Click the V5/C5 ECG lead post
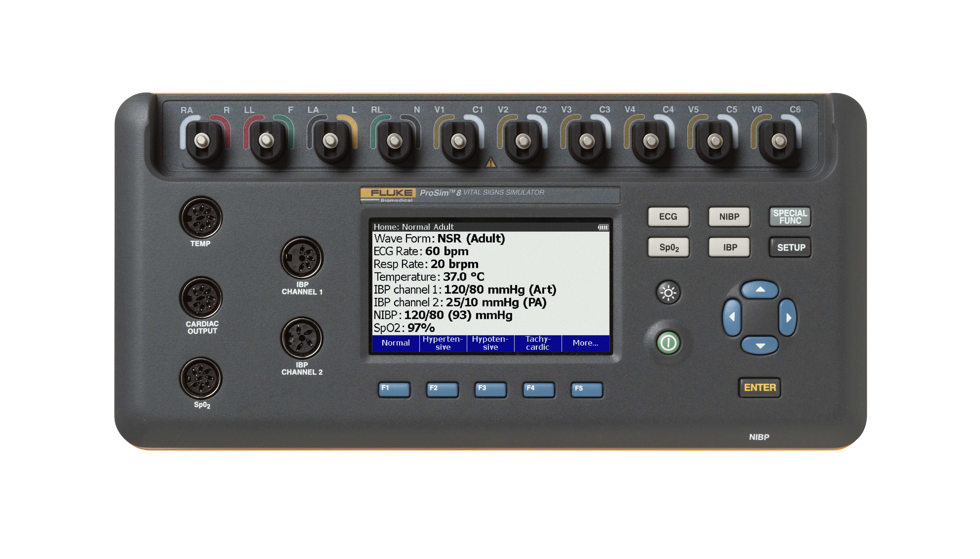 point(715,141)
